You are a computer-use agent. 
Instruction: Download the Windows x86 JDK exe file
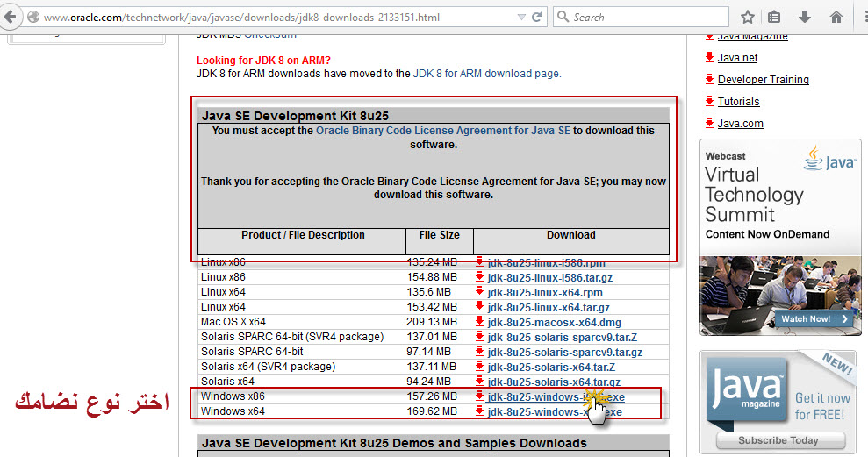(556, 397)
